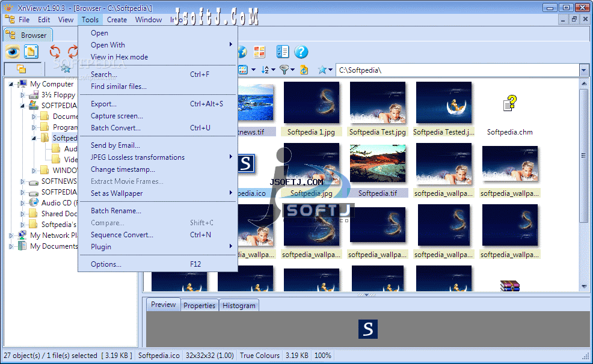
Task: Click the Browser tab
Action: tap(28, 35)
